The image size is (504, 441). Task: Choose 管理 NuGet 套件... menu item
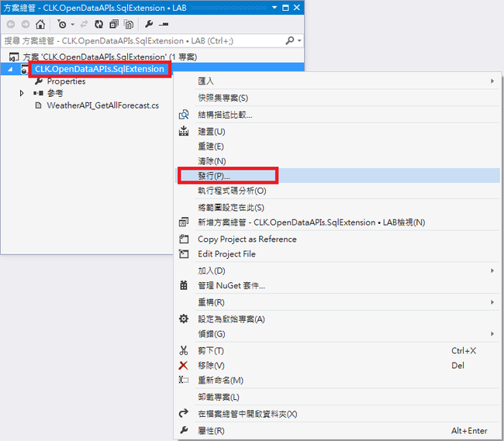pos(337,285)
